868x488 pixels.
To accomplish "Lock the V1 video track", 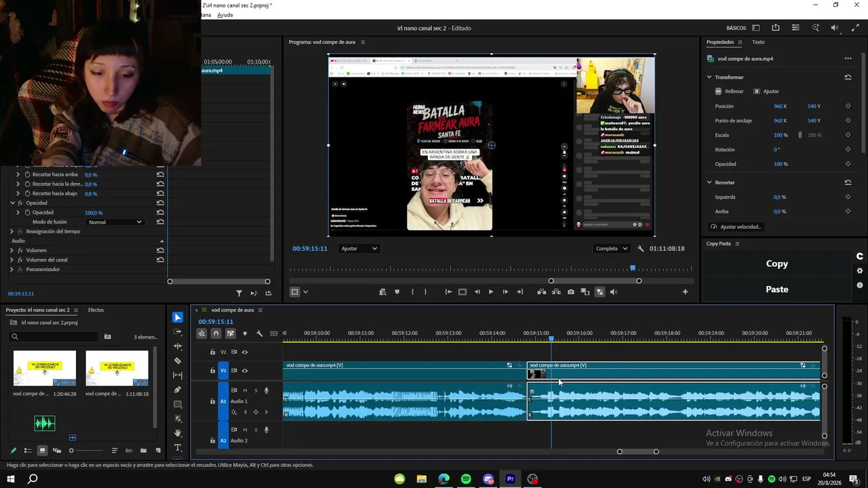I will [212, 371].
